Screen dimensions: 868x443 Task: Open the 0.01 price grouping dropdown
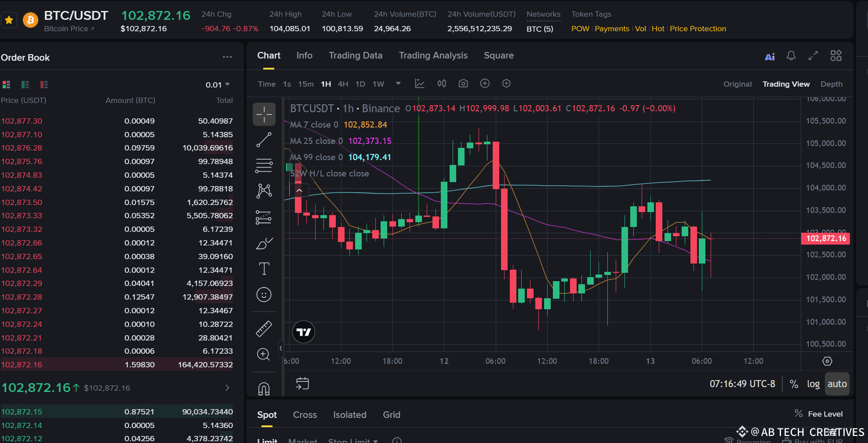pos(218,84)
